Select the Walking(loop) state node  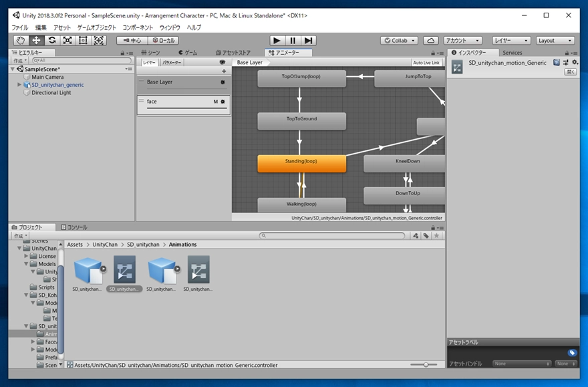[x=301, y=205]
